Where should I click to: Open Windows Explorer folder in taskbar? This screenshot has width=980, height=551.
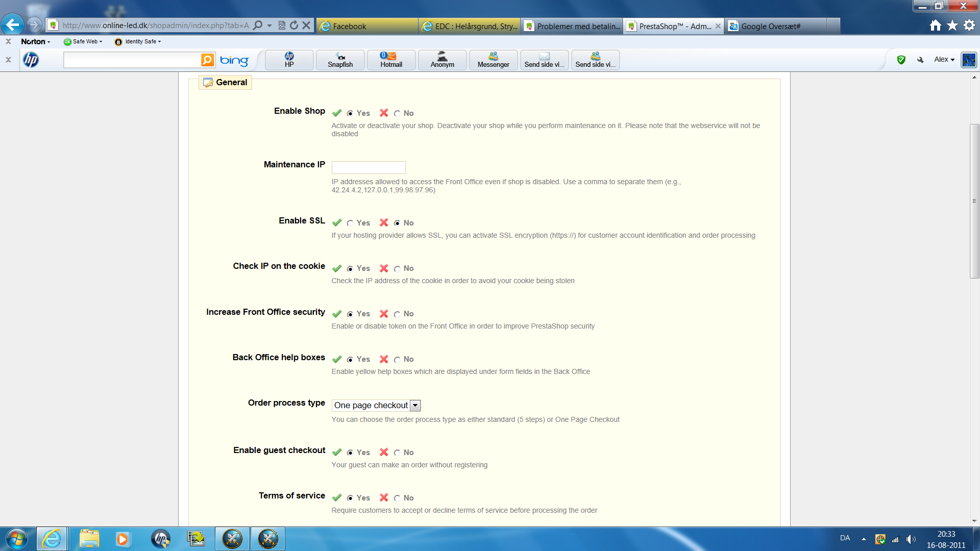(x=89, y=539)
